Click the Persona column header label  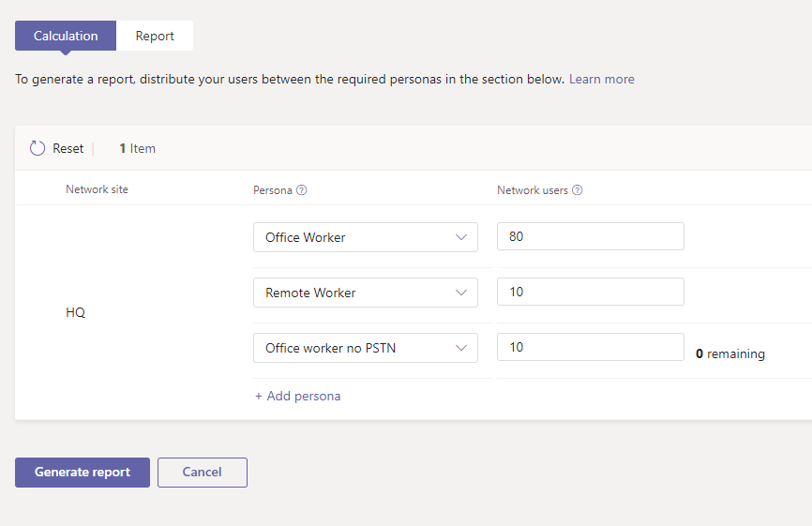coord(273,190)
